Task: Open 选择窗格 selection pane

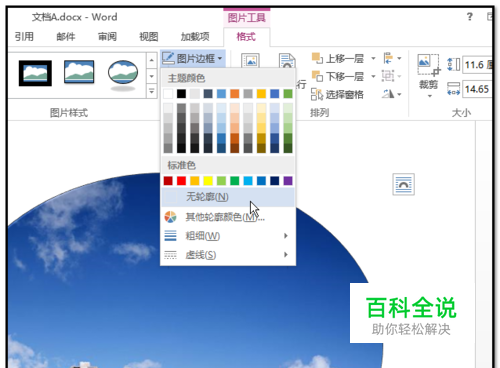Action: click(337, 95)
